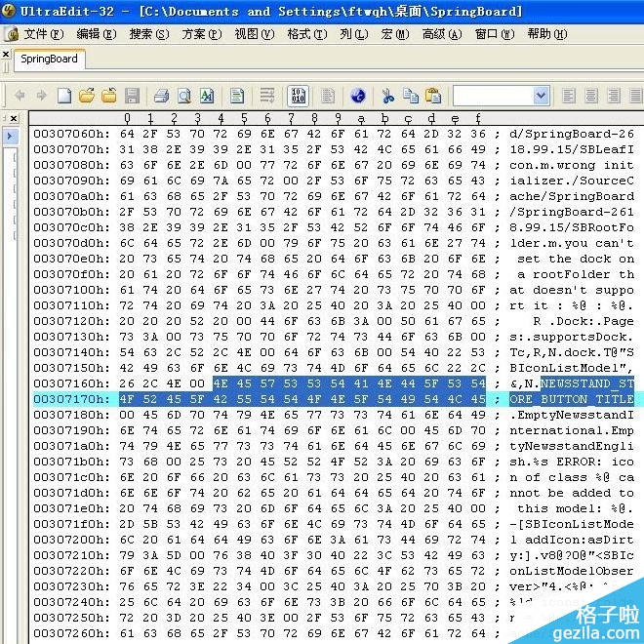
Task: Select the SpringBoard file tab
Action: click(x=50, y=60)
